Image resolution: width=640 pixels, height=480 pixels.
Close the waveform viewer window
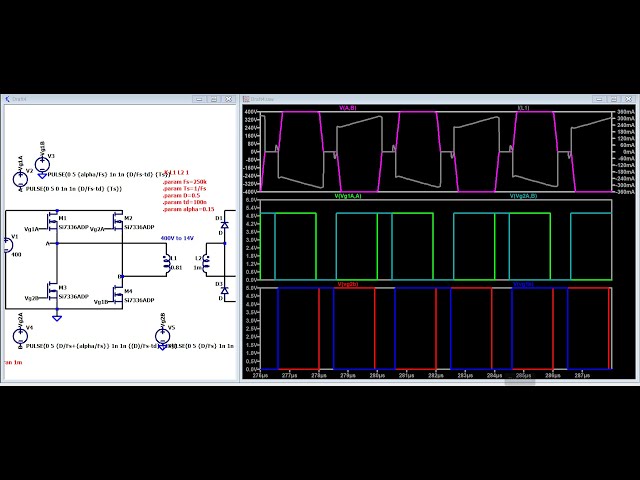629,99
